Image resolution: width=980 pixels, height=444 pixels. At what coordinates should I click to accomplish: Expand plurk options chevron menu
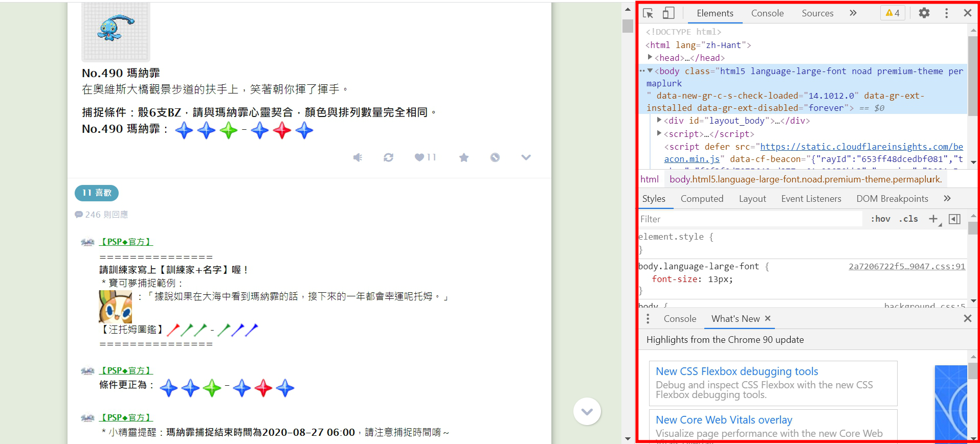(x=526, y=157)
